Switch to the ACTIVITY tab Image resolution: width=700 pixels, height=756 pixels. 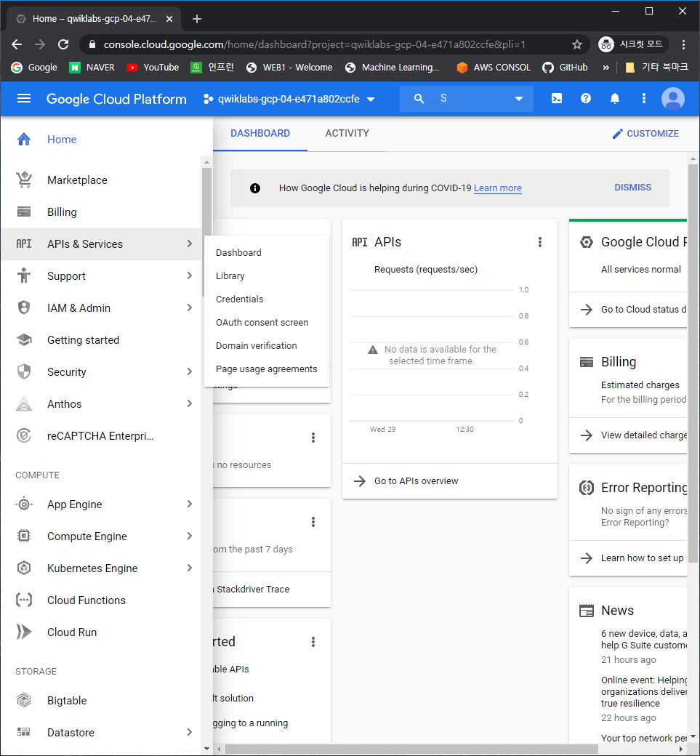point(347,134)
